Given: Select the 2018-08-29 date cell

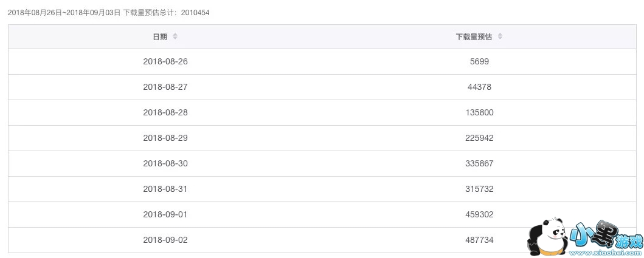Looking at the screenshot, I should pyautogui.click(x=165, y=138).
